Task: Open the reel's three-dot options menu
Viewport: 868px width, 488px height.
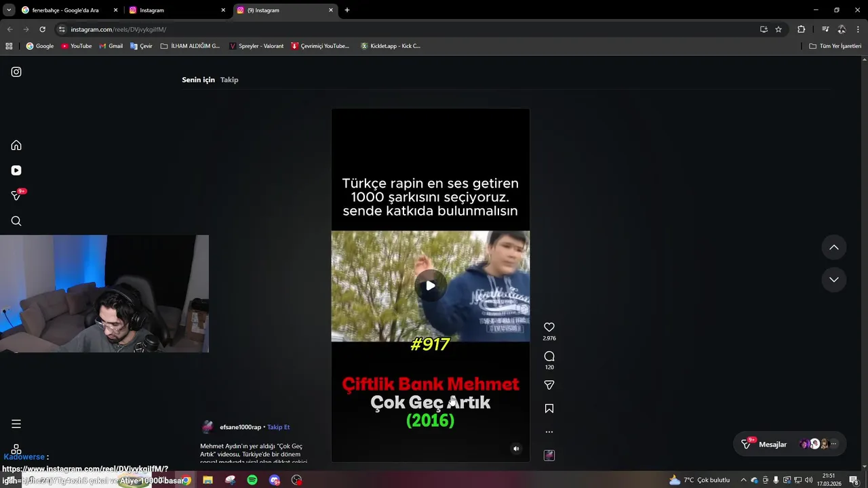Action: (549, 432)
